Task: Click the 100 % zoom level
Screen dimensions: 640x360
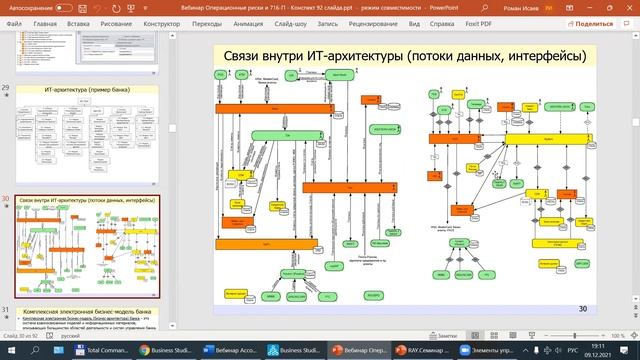Action: (618, 336)
